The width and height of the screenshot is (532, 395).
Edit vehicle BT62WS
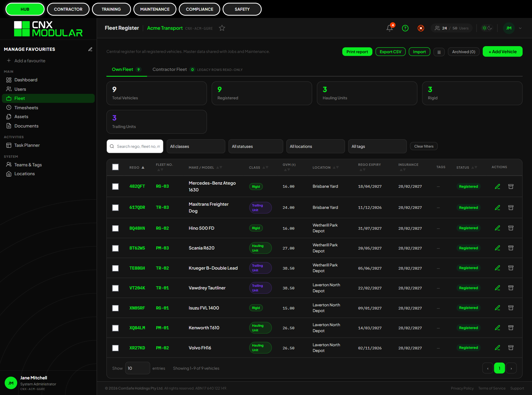click(x=498, y=248)
